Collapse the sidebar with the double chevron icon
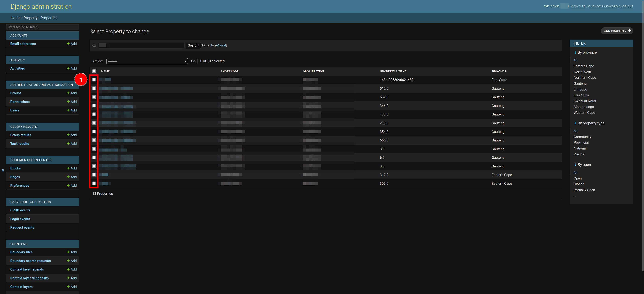 click(3, 170)
